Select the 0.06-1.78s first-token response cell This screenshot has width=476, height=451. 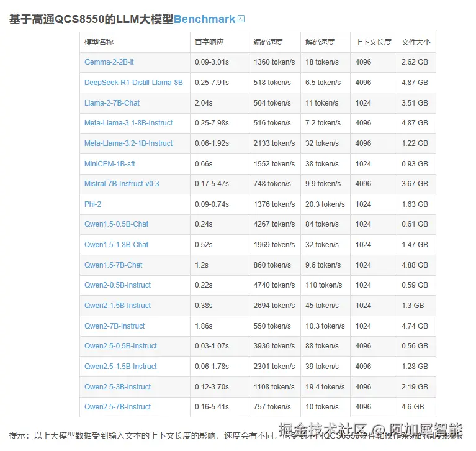click(x=220, y=367)
